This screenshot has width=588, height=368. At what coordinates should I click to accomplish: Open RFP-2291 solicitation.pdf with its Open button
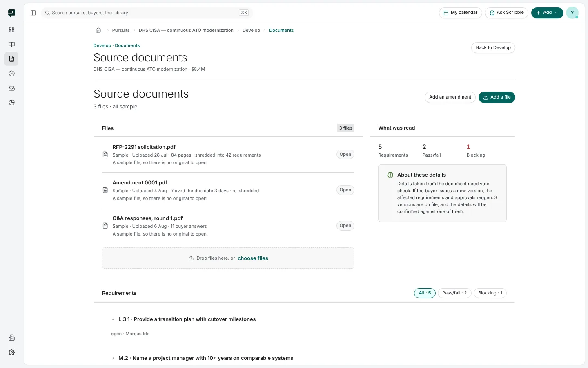coord(345,155)
